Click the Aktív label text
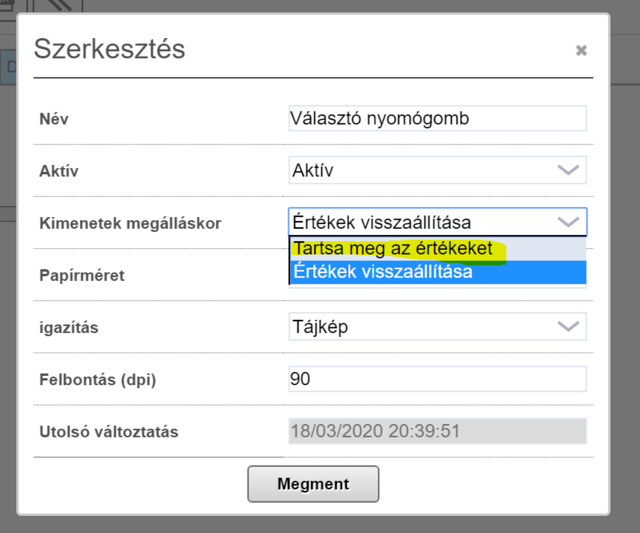640x533 pixels. 60,171
